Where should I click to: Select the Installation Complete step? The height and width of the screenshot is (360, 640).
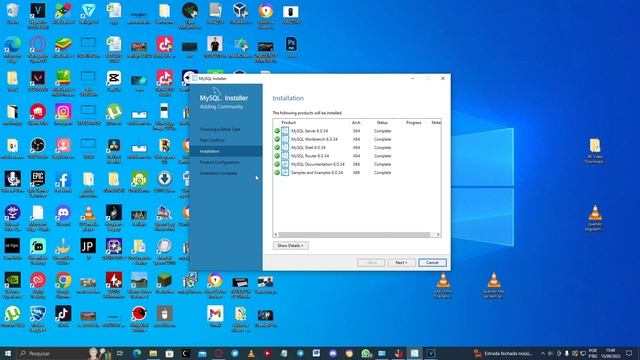(218, 173)
